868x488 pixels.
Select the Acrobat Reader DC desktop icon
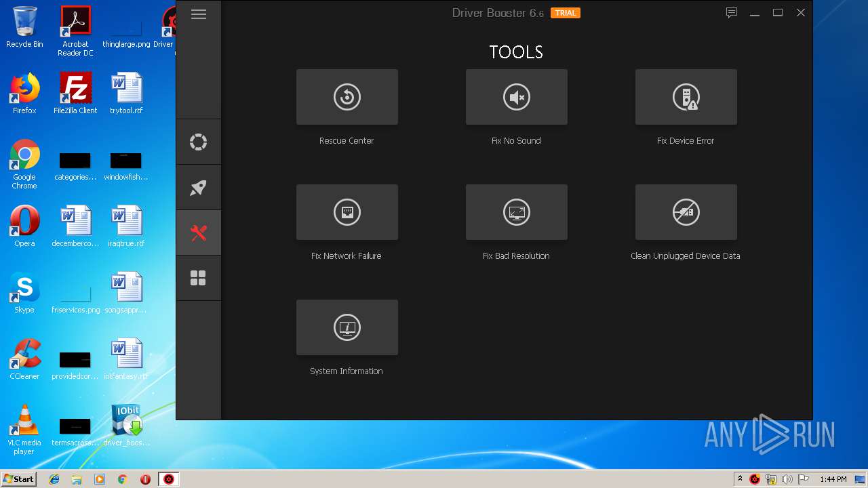[x=75, y=30]
